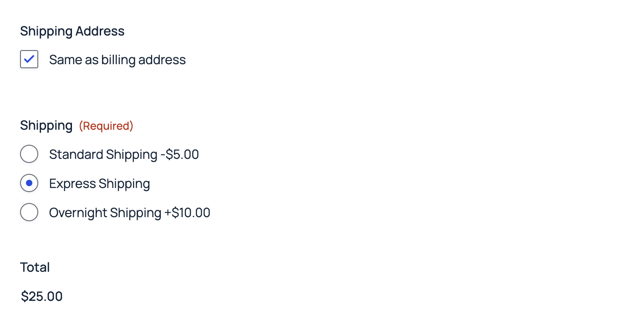Click the -$5.00 discount on Standard Shipping
Viewport: 644px width, 325px height.
[180, 155]
